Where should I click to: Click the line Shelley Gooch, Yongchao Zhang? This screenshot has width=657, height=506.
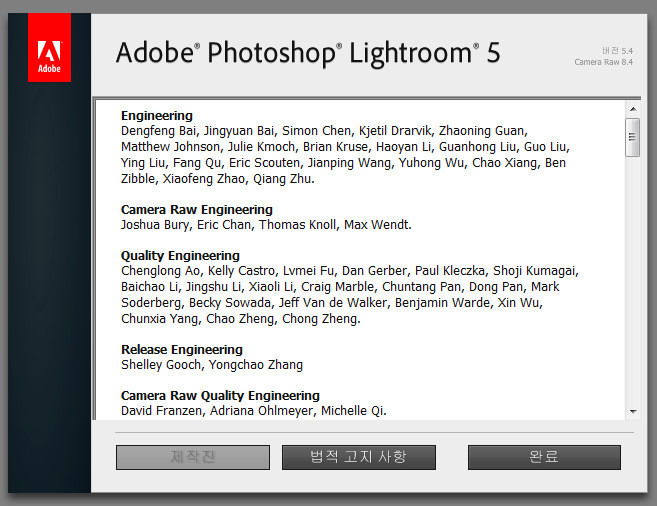212,365
